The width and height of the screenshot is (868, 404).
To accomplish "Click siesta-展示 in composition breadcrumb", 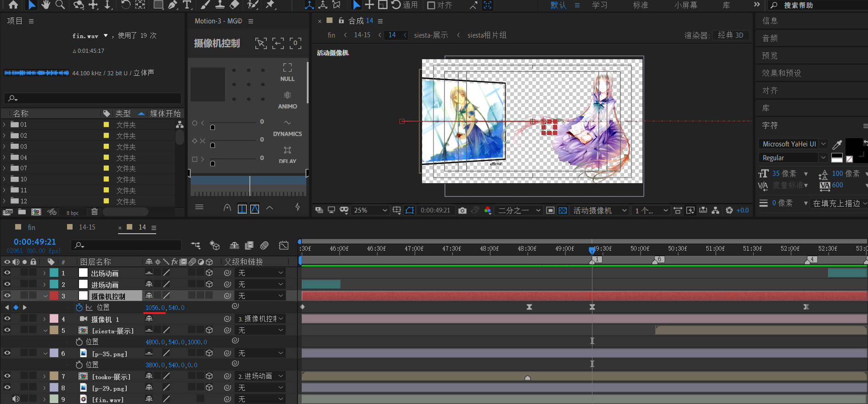I will (431, 35).
